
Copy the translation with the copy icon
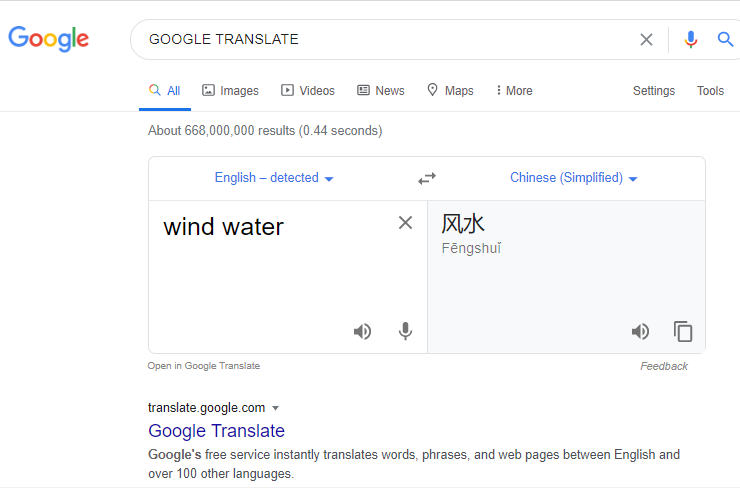[683, 331]
